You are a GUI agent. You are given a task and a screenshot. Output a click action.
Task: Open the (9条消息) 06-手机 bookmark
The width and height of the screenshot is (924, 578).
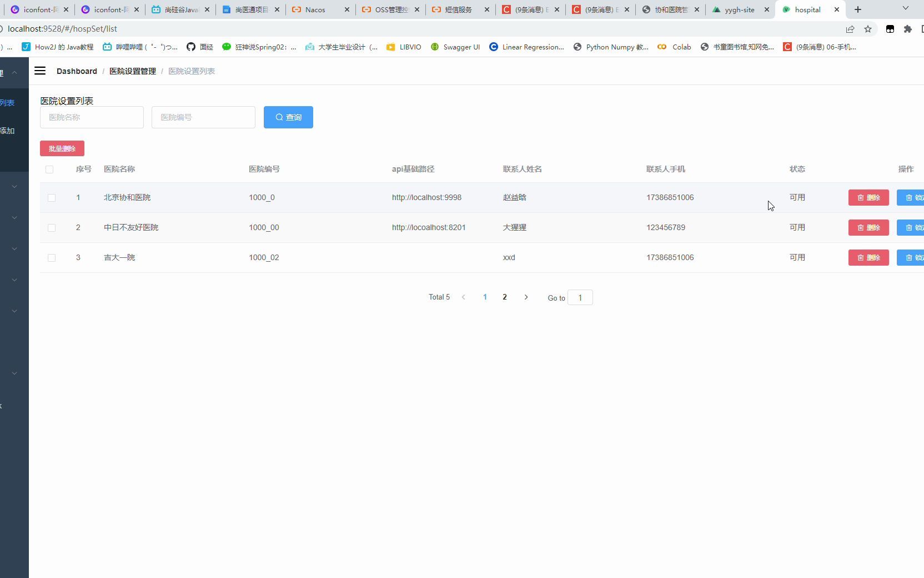tap(820, 47)
